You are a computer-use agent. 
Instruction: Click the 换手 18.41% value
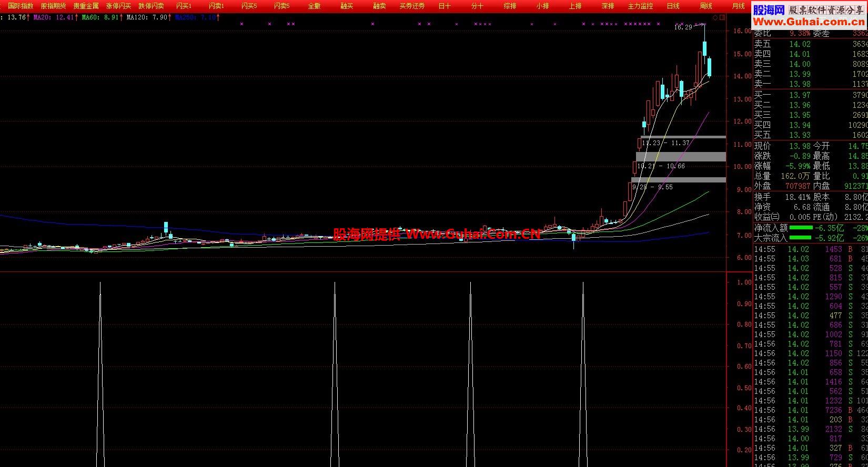tap(798, 197)
